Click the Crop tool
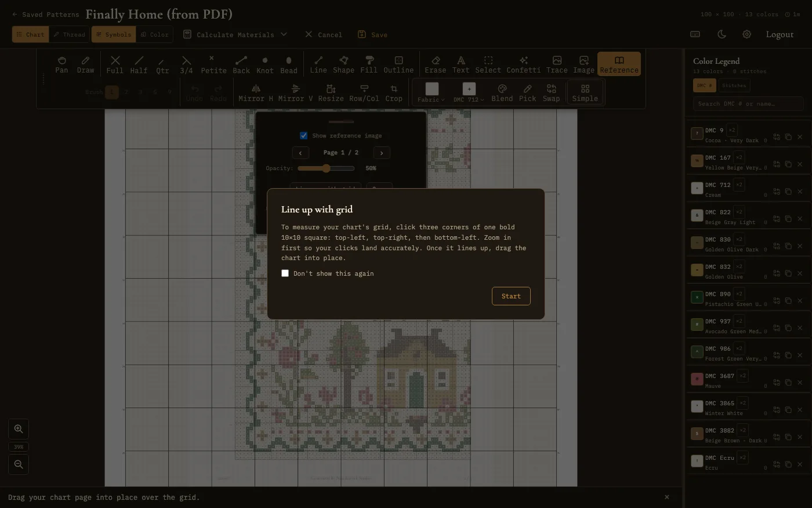The image size is (812, 508). point(394,93)
